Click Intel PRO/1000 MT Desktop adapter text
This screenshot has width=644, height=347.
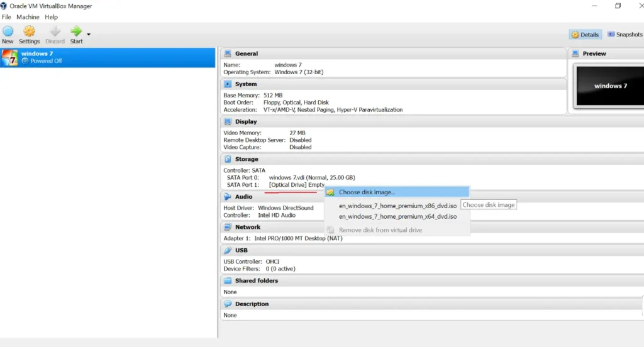[298, 238]
